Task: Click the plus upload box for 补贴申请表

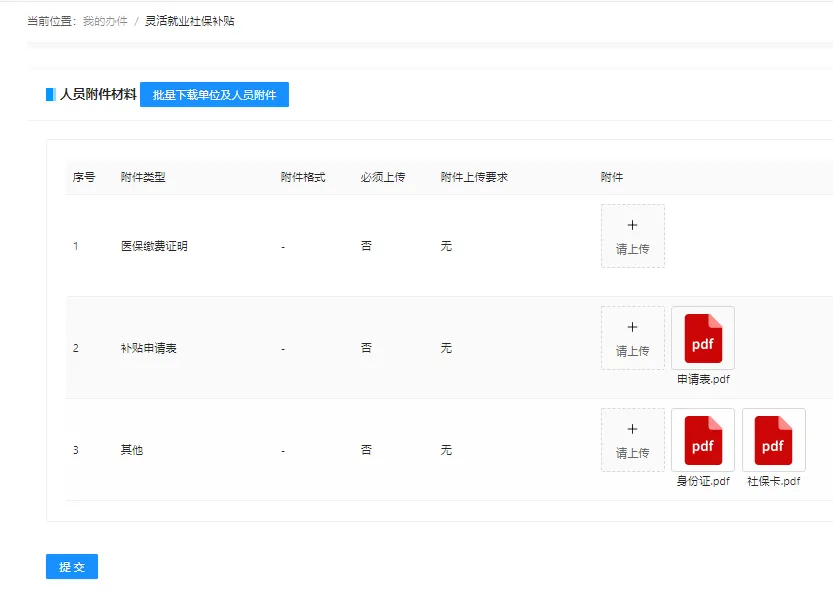Action: 632,338
